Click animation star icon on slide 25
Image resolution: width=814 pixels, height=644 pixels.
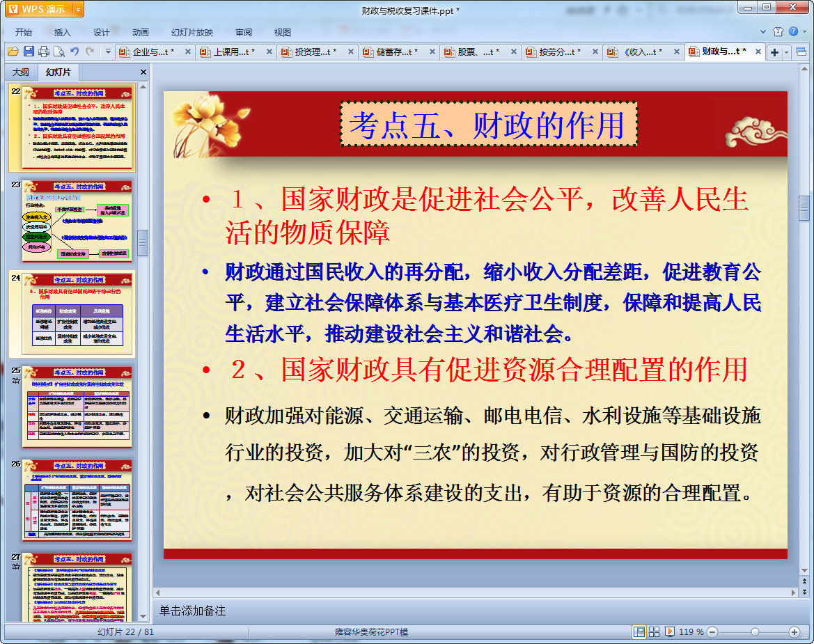point(16,380)
